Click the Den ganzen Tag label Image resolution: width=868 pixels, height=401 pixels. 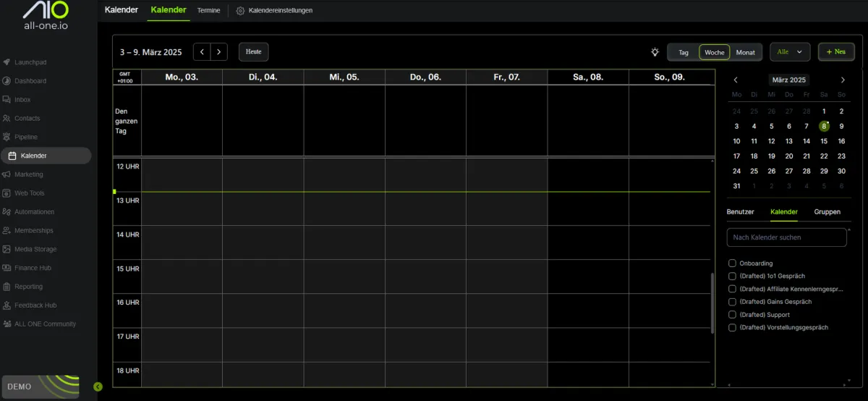[127, 121]
